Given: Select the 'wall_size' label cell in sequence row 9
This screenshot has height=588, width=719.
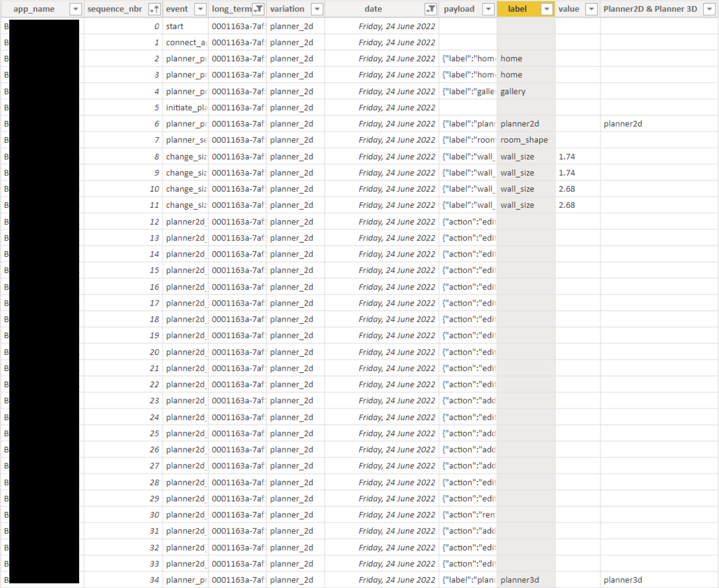Looking at the screenshot, I should [x=526, y=173].
